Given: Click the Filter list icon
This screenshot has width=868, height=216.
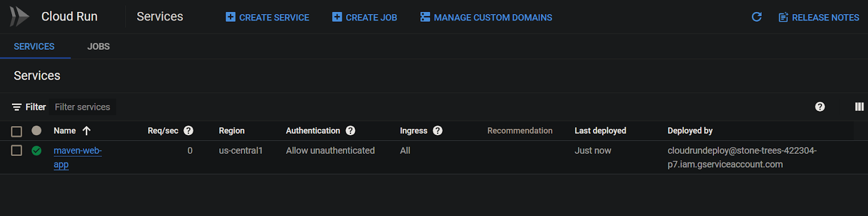Looking at the screenshot, I should pos(17,107).
